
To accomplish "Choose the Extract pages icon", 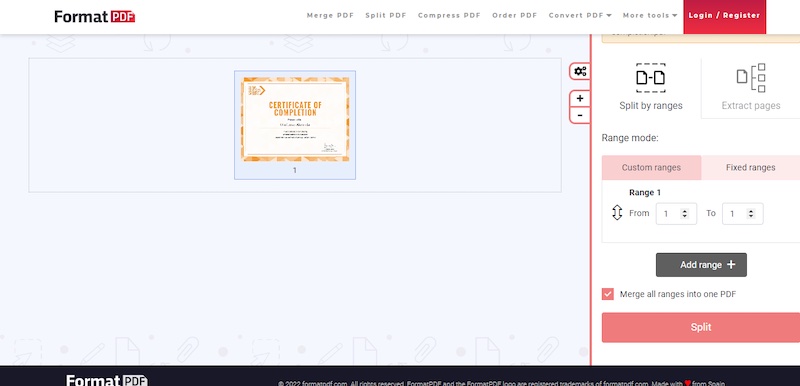I will pyautogui.click(x=751, y=78).
